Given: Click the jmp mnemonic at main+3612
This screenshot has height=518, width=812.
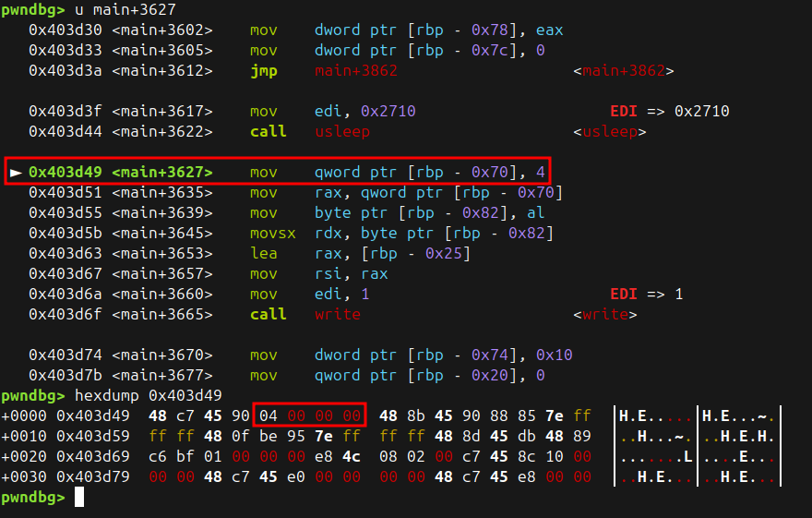Looking at the screenshot, I should point(263,70).
